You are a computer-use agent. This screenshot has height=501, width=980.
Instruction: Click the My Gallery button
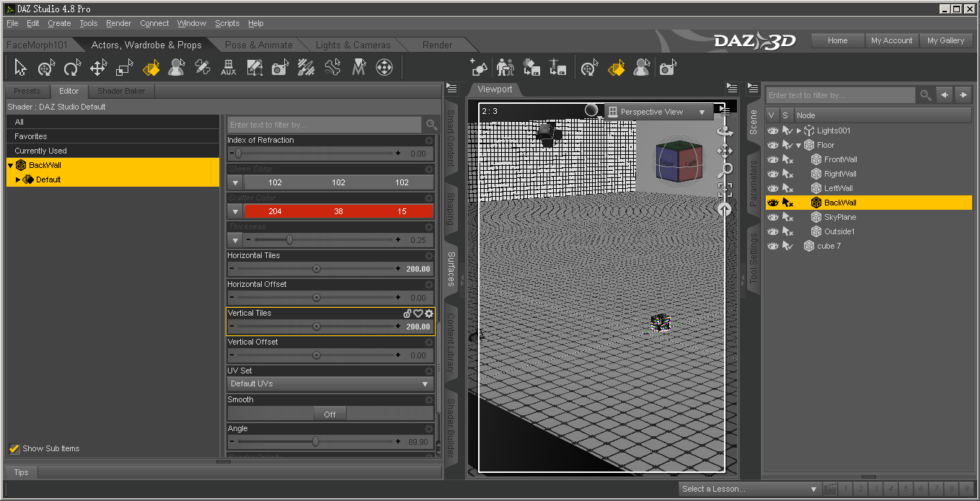tap(945, 40)
